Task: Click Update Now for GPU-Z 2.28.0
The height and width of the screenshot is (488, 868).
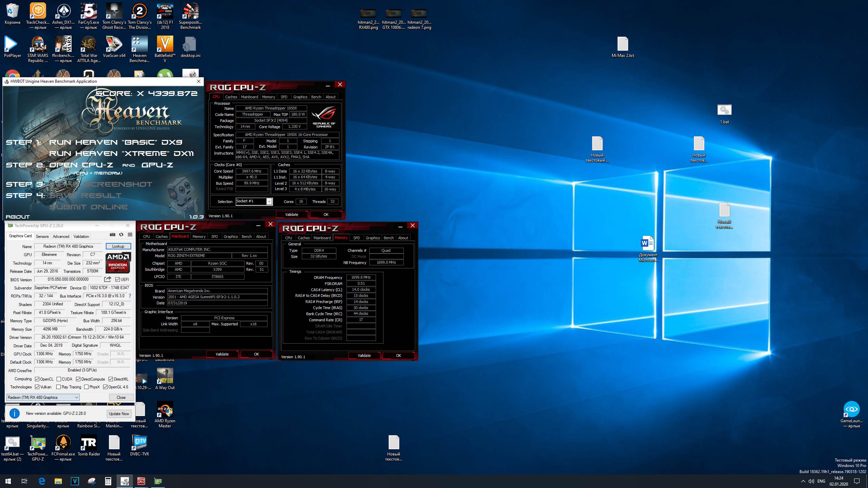Action: point(119,413)
